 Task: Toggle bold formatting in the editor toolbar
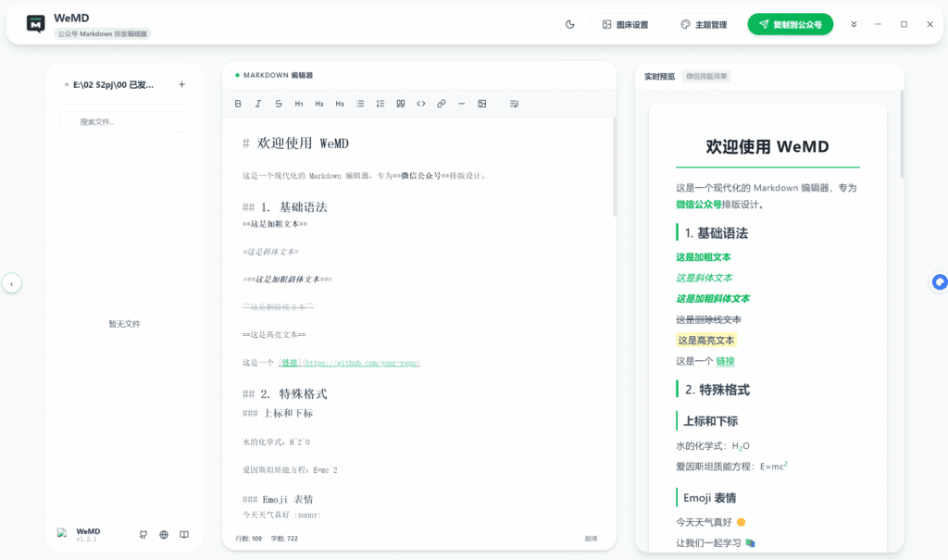pyautogui.click(x=238, y=104)
